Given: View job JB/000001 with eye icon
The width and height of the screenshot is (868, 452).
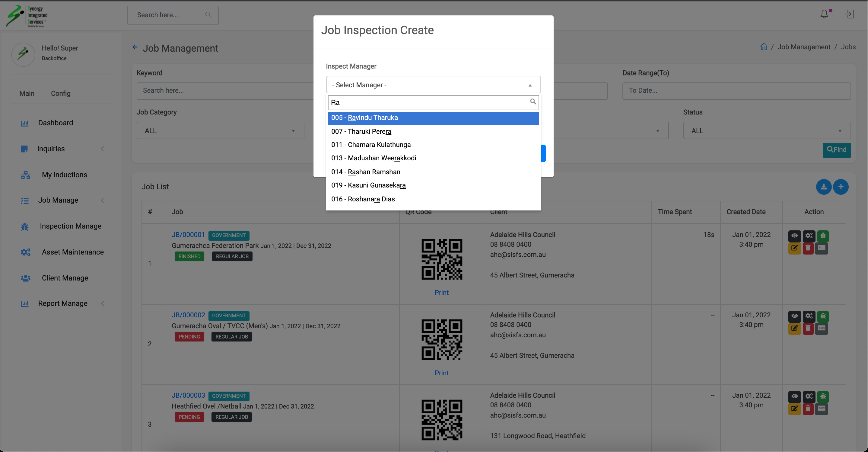Looking at the screenshot, I should click(x=794, y=236).
